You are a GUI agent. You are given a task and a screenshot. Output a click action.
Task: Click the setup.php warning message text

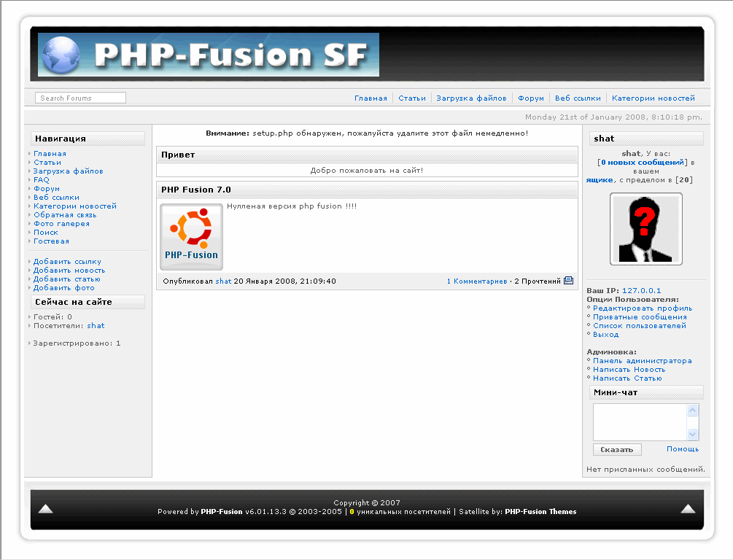tap(367, 133)
